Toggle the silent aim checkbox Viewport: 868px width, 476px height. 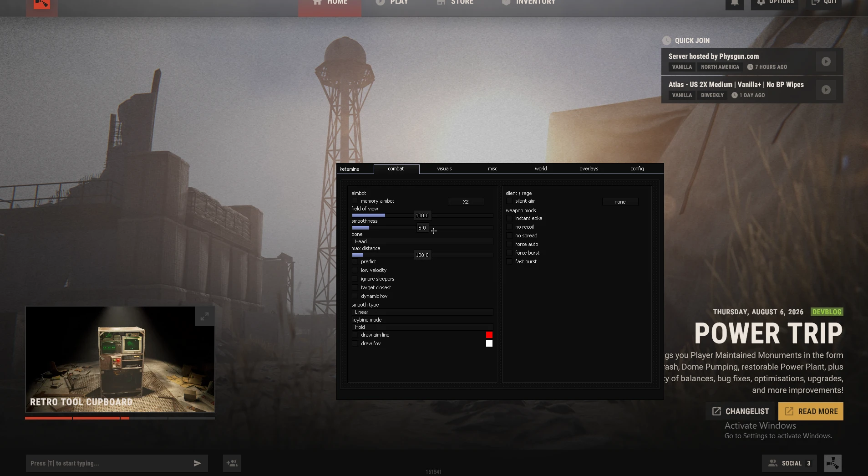[509, 201]
